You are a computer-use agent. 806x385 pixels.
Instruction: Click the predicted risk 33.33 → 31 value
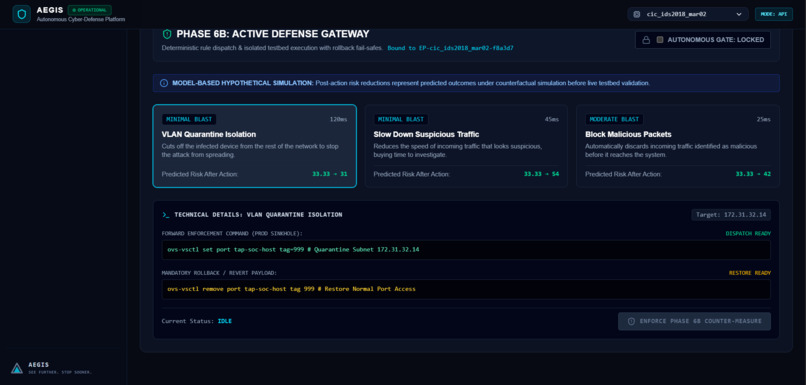tap(329, 174)
